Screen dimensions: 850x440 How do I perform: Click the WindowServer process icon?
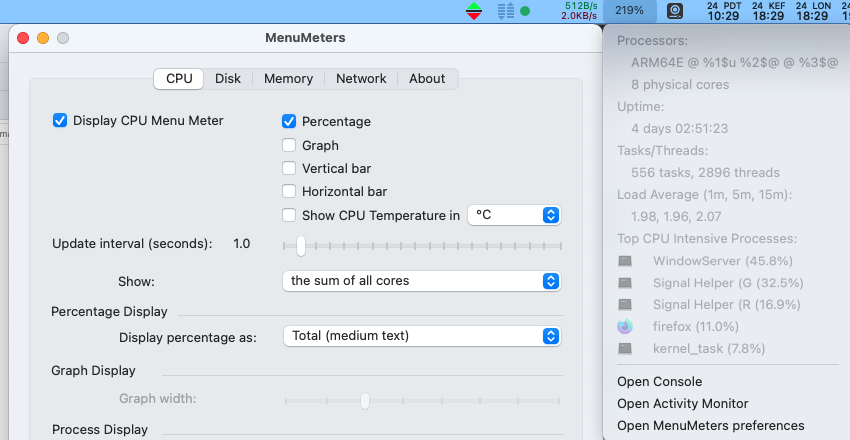click(625, 261)
